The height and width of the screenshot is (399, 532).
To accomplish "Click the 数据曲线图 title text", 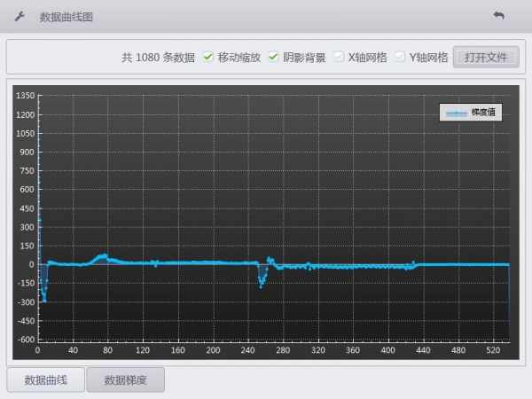I will coord(66,17).
